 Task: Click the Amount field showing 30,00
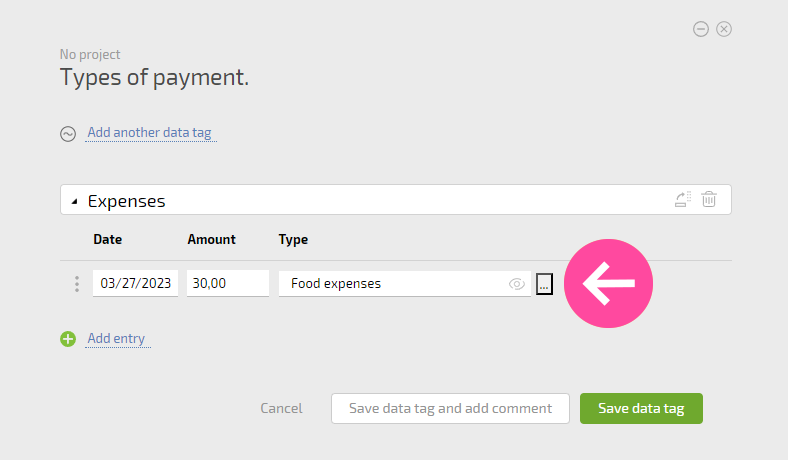[x=228, y=284]
